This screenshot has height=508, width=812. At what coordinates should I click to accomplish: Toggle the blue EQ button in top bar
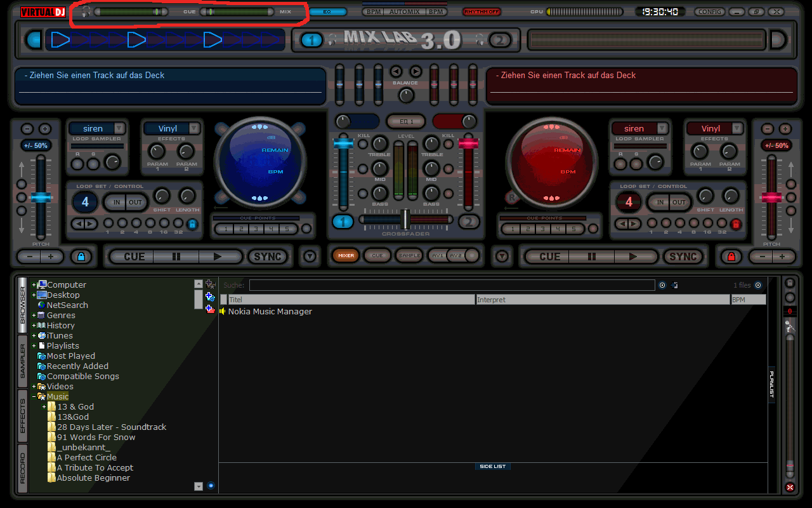[327, 11]
